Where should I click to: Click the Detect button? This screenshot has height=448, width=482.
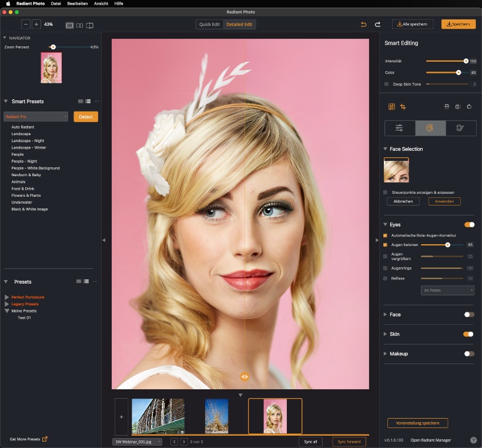(86, 117)
